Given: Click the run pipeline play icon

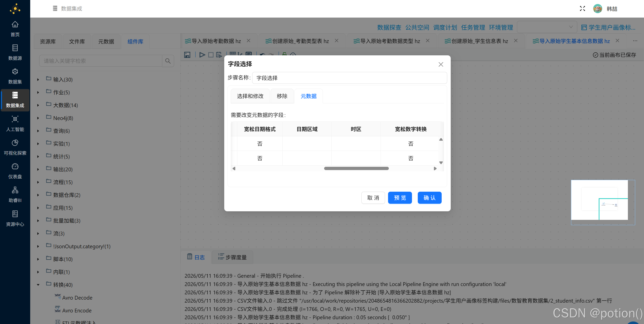Looking at the screenshot, I should [202, 55].
